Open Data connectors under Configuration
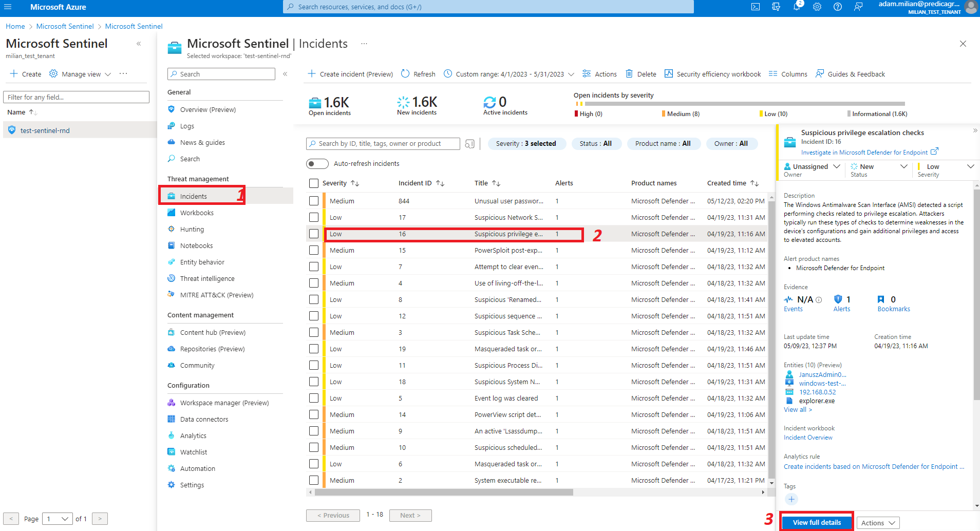 204,419
